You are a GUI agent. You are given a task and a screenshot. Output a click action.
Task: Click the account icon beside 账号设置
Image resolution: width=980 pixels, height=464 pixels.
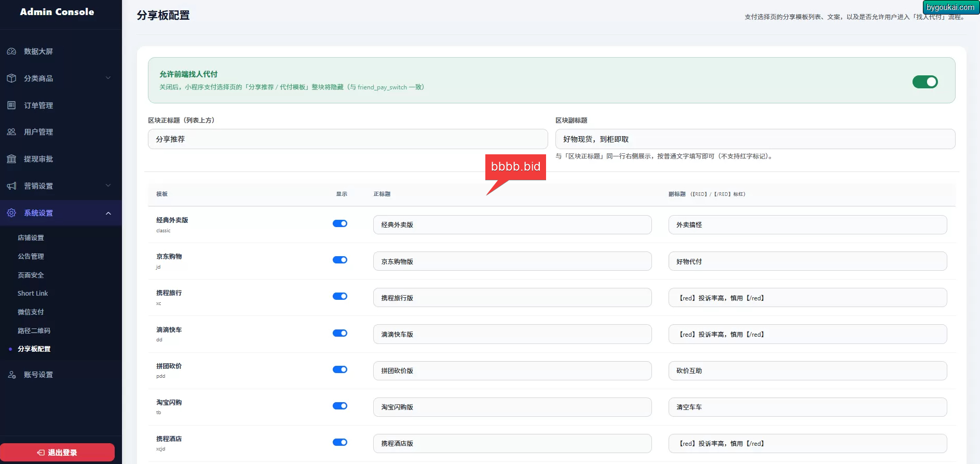(x=11, y=375)
